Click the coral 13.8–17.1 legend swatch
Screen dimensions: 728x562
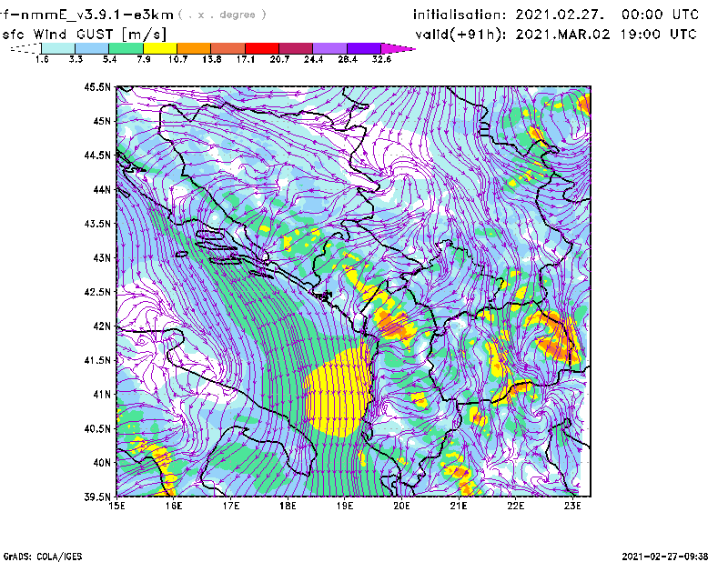[228, 48]
